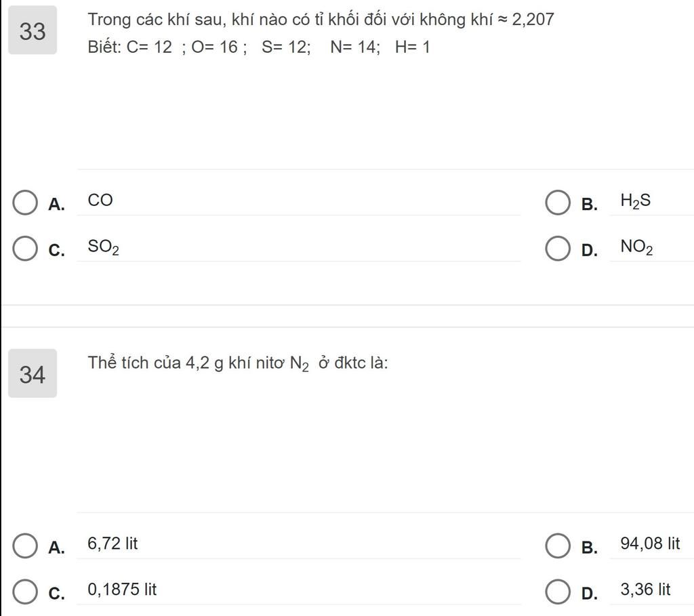Pick radio C for 0,1875 lit
This screenshot has width=694, height=616.
[25, 592]
